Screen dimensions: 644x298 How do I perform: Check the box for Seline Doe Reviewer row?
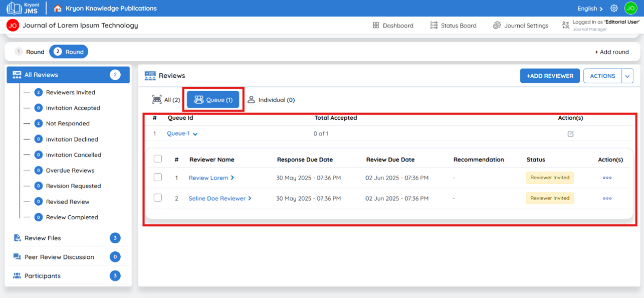coord(158,198)
